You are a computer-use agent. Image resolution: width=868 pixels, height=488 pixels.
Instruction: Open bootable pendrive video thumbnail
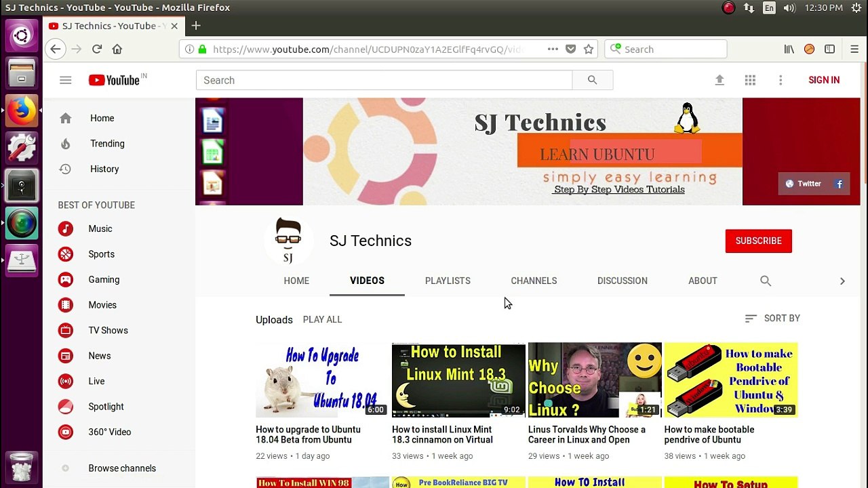point(731,380)
